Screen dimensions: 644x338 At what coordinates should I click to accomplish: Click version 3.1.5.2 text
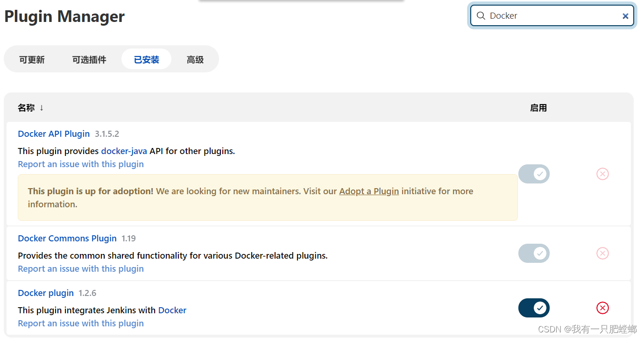click(107, 134)
